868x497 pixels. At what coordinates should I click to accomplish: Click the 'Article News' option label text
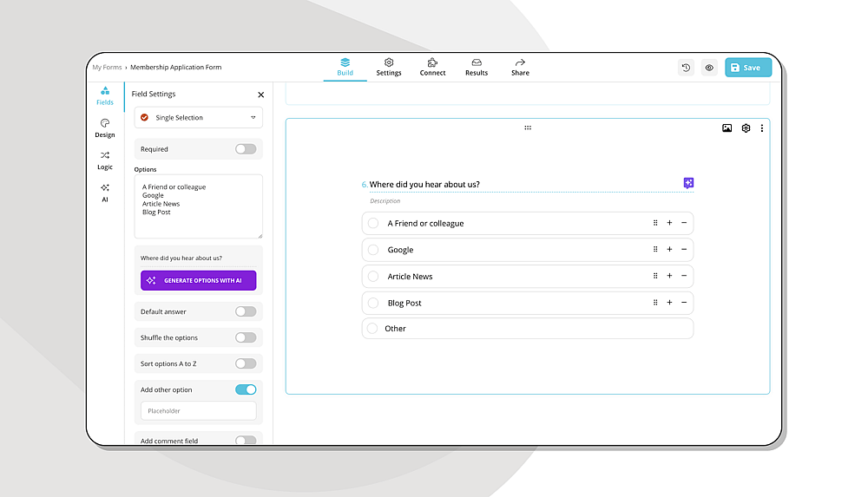point(410,276)
